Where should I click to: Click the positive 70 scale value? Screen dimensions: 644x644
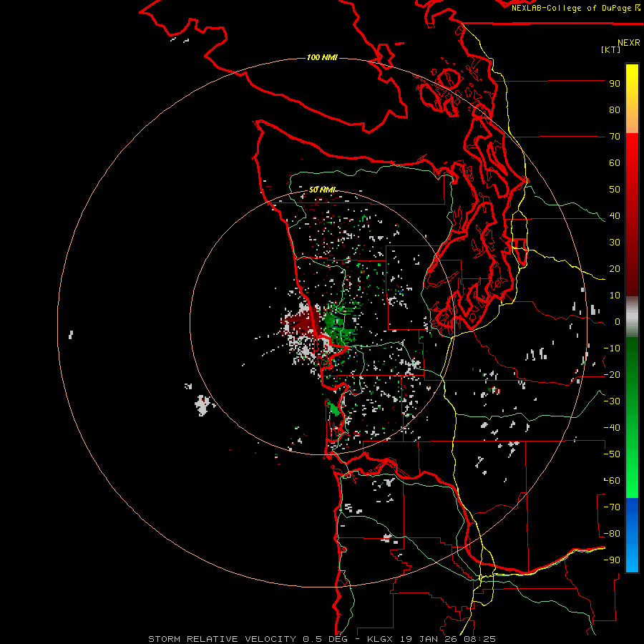(615, 137)
